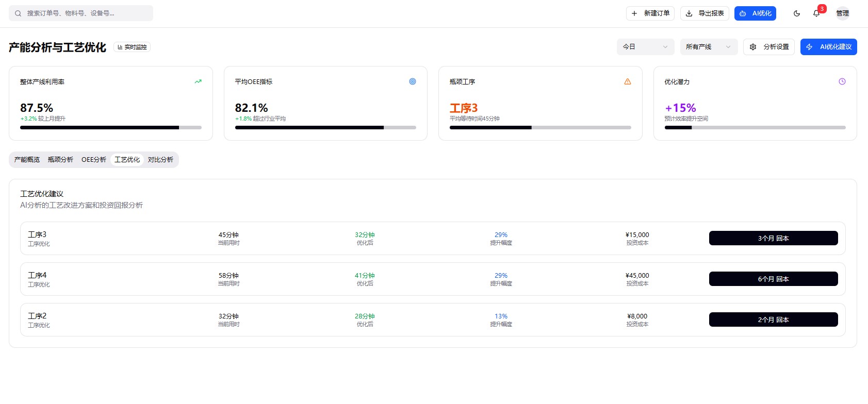Image resolution: width=868 pixels, height=404 pixels.
Task: Expand the 今日 date range dropdown
Action: click(645, 47)
